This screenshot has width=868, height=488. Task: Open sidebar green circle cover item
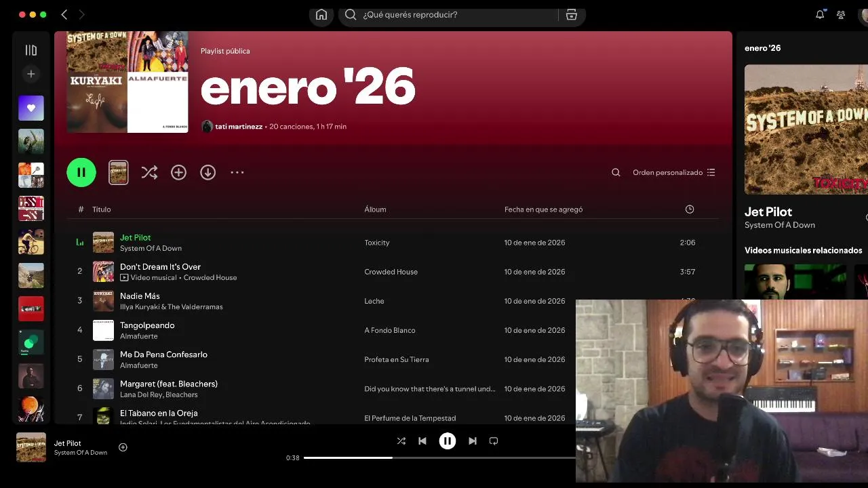click(31, 342)
